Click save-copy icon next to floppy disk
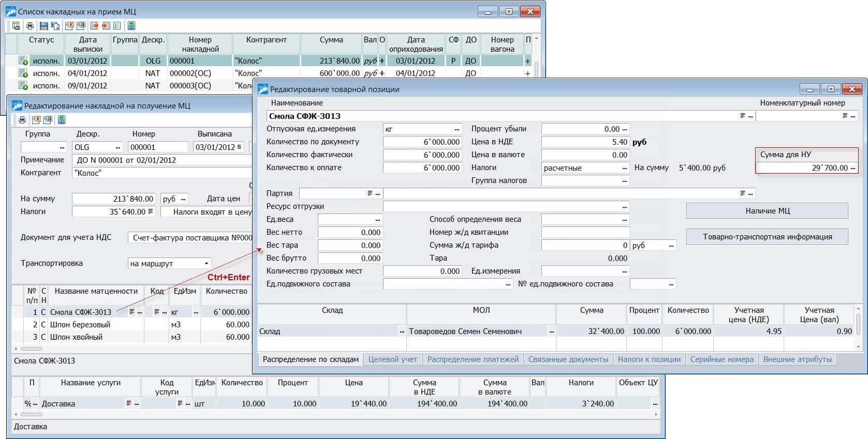 [55, 26]
